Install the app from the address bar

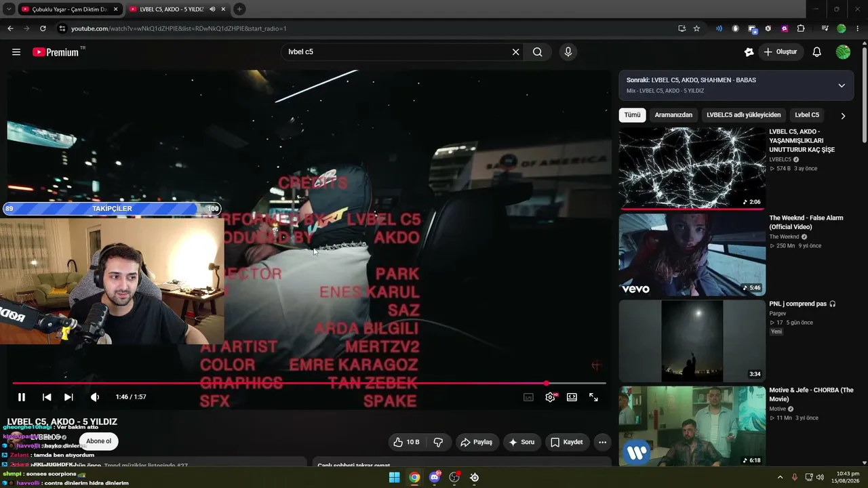point(682,28)
